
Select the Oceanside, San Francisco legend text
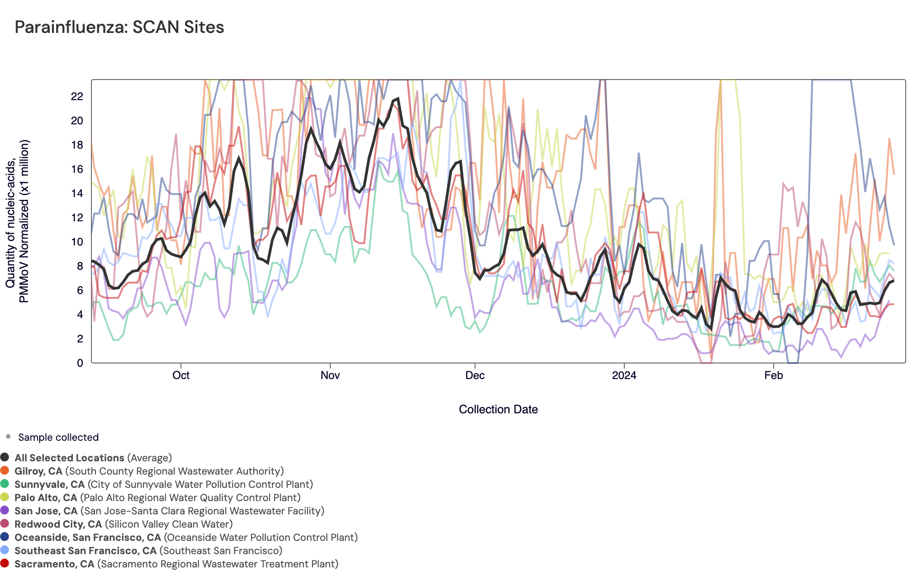point(88,537)
